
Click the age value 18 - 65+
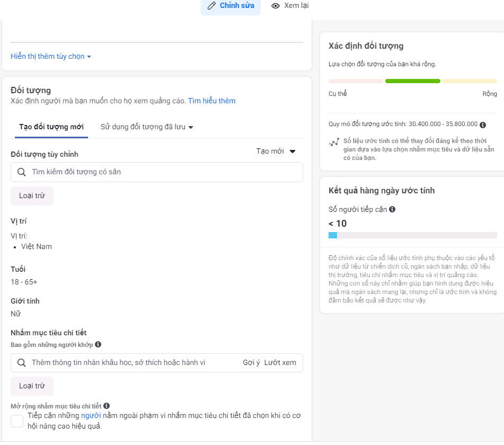[x=24, y=282]
